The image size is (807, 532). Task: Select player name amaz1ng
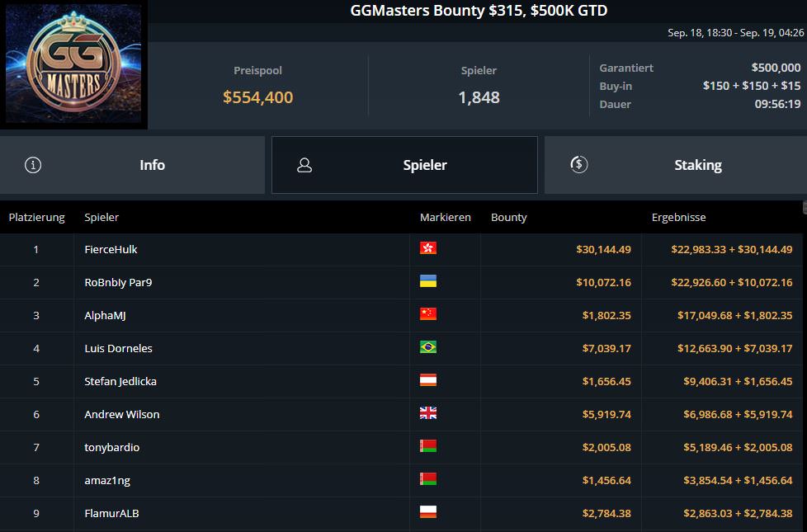pos(107,480)
